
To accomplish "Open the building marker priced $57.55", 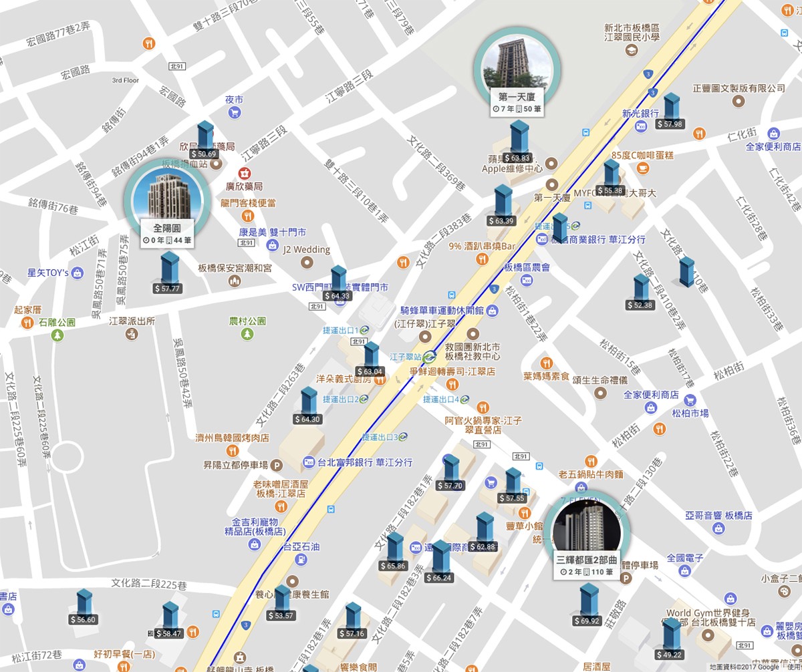I will pos(512,486).
